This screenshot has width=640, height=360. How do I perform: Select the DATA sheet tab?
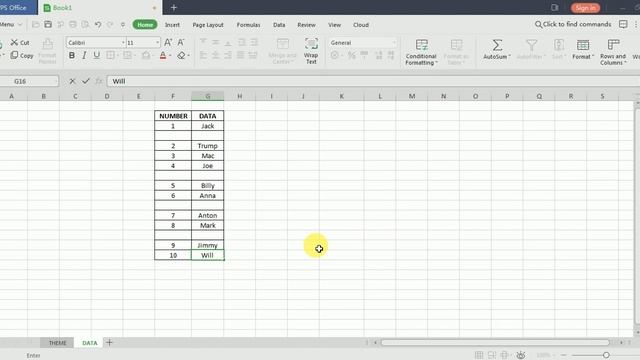pos(90,343)
